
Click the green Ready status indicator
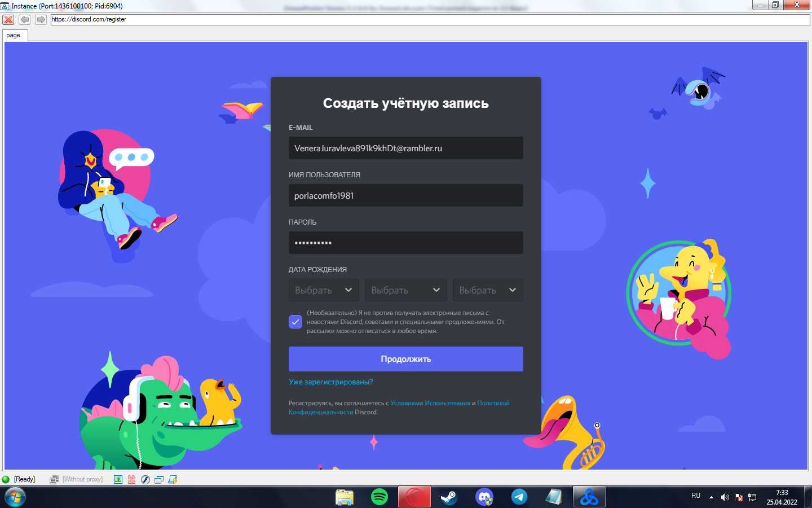6,480
